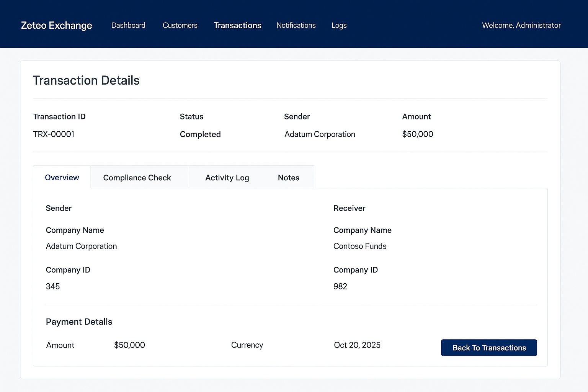Select the Transactions menu item
Screen dimensions: 588x392
(237, 25)
